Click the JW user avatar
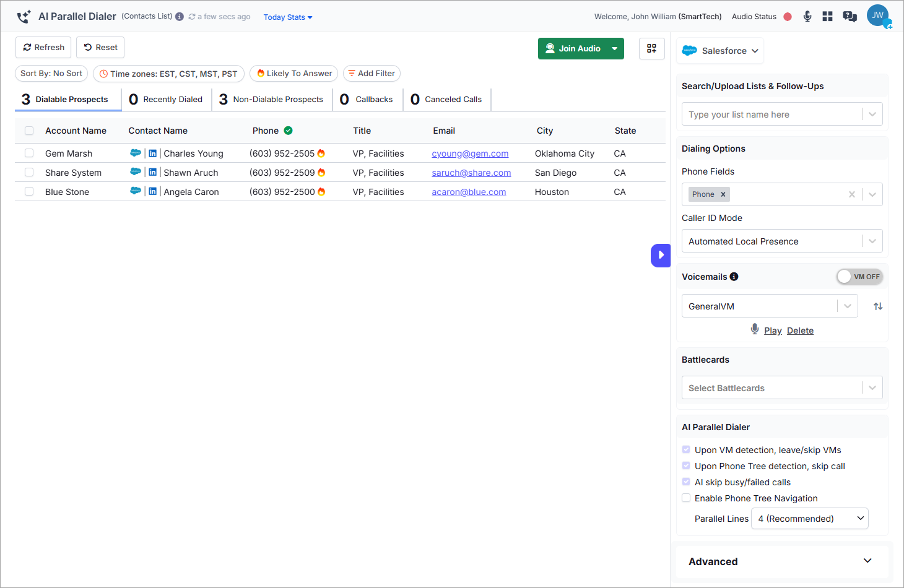The width and height of the screenshot is (904, 588). [878, 15]
